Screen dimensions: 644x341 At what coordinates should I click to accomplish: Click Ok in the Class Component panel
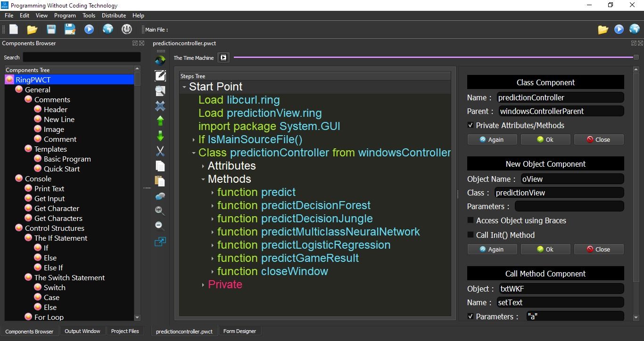[545, 139]
